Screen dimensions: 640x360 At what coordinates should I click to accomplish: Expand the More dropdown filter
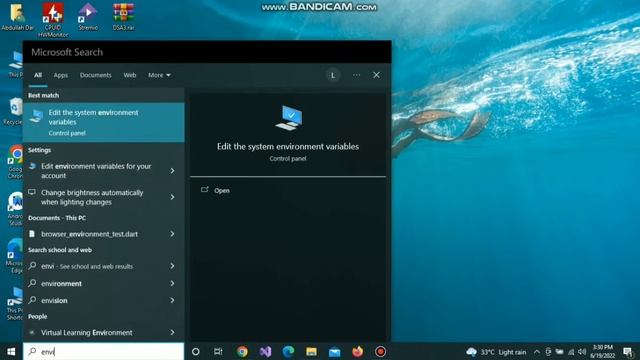[159, 75]
